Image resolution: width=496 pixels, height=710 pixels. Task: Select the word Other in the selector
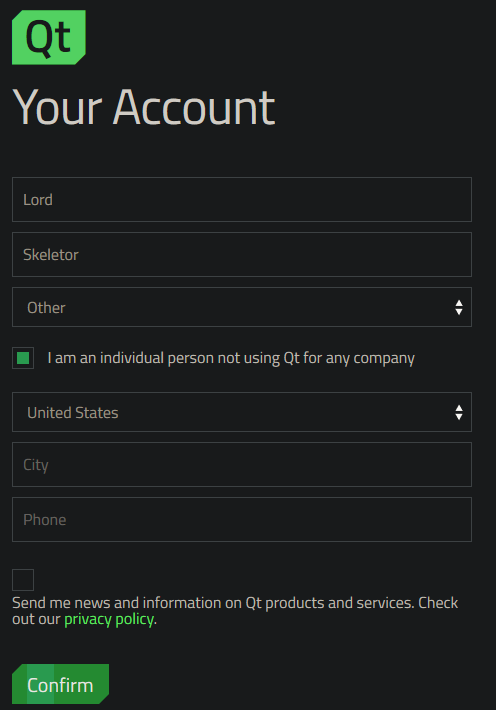[x=46, y=308]
